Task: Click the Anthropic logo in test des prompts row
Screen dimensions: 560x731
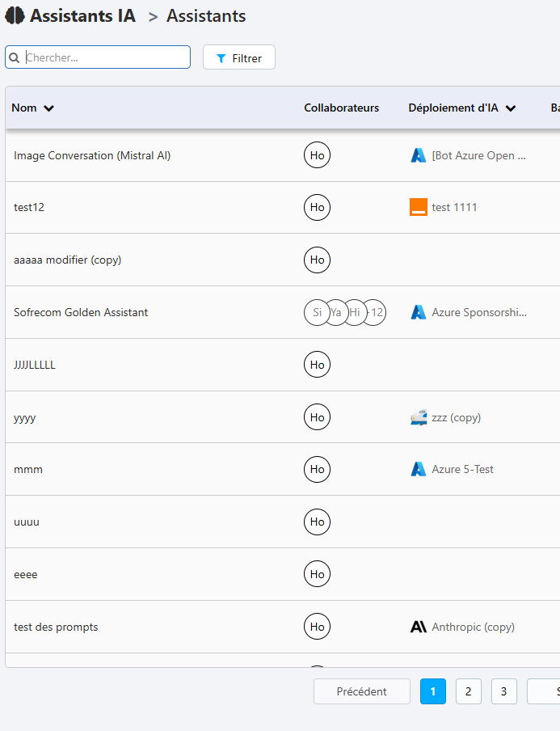Action: tap(419, 627)
